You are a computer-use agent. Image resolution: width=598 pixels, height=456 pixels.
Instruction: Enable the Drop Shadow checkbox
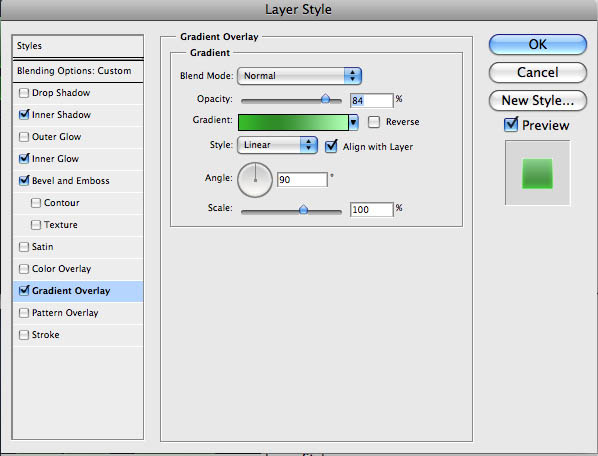tap(24, 93)
